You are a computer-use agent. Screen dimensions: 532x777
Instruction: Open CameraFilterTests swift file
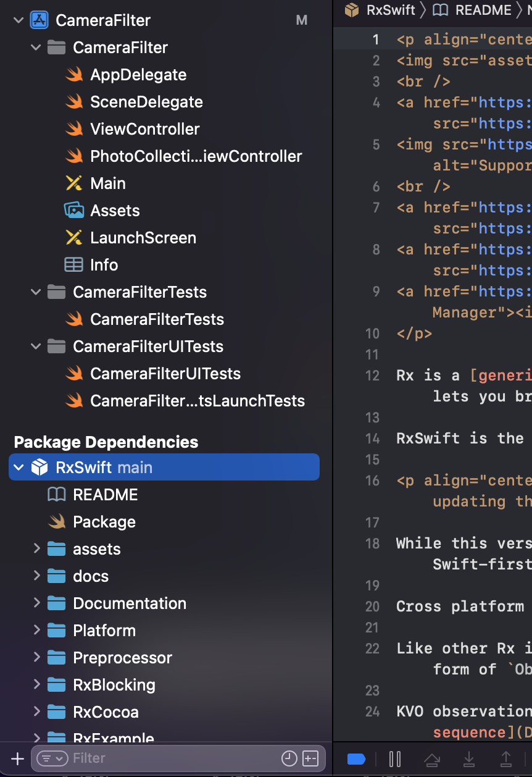[x=157, y=319]
